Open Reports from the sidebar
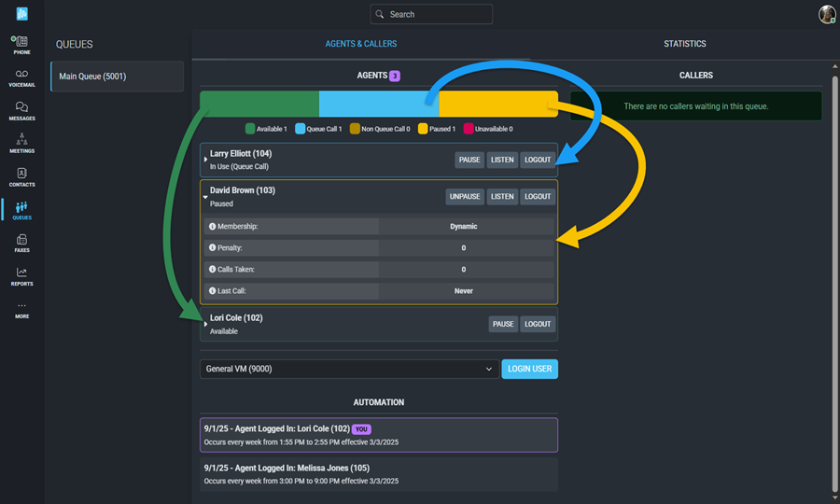The height and width of the screenshot is (504, 840). (x=21, y=276)
